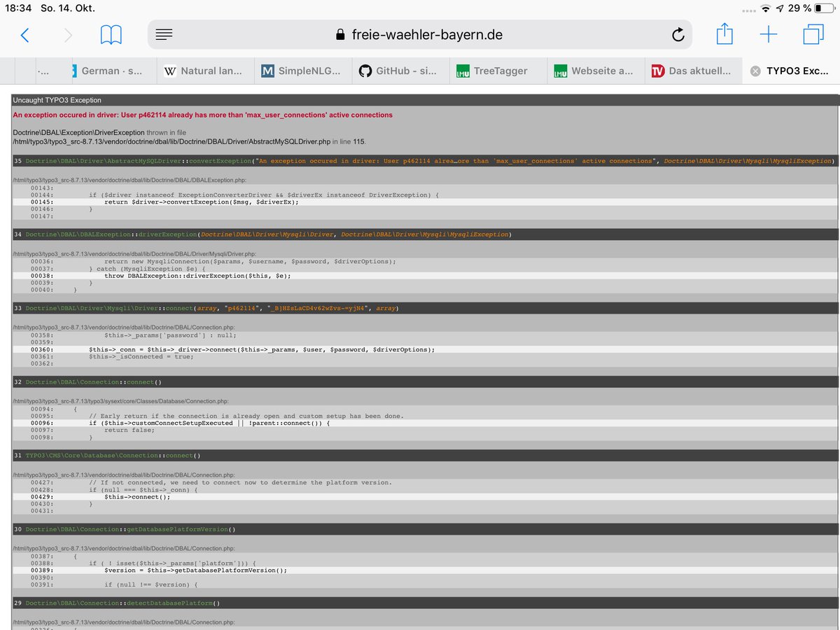840x630 pixels.
Task: Switch to the TreeTagger tab
Action: tap(497, 71)
